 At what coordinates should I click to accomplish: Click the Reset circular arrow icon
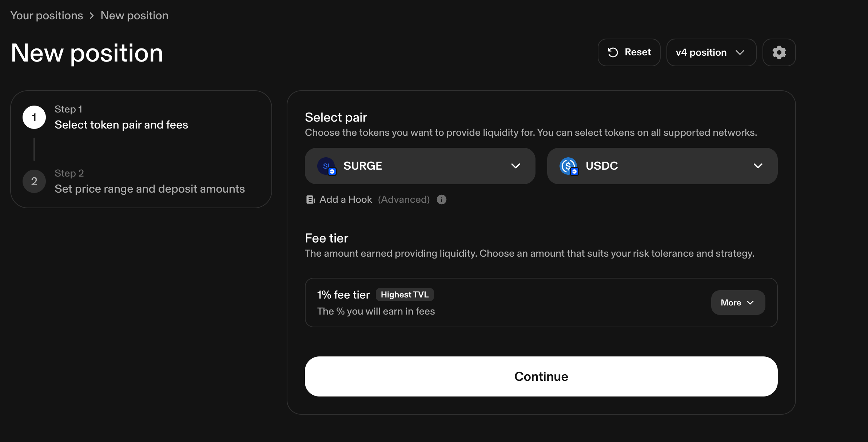613,52
